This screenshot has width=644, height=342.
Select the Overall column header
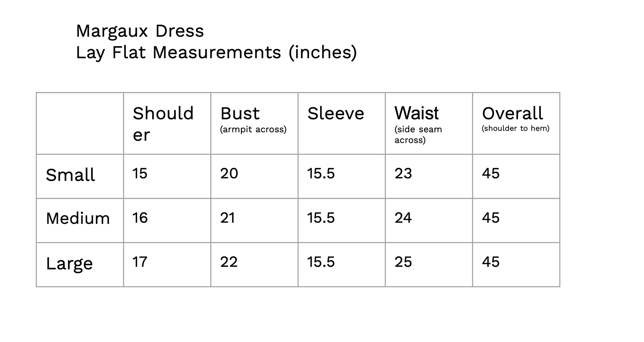[512, 114]
